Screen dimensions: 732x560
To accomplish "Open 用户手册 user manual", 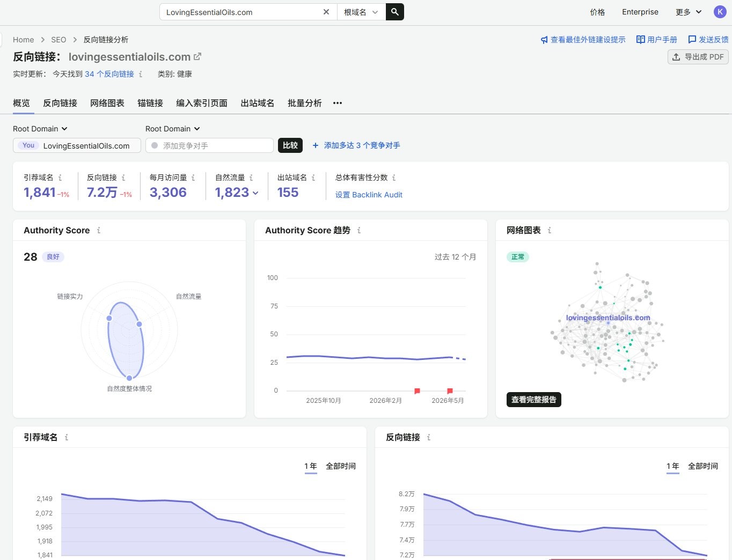I will click(x=656, y=40).
